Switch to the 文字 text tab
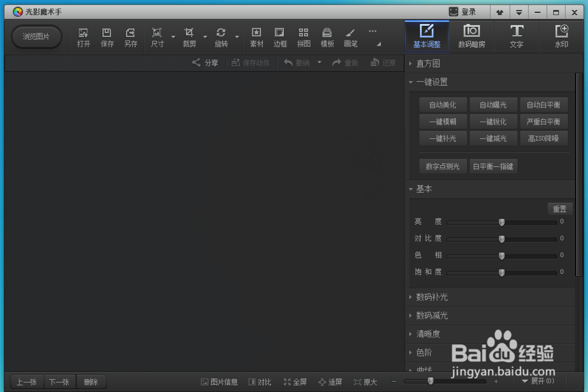The width and height of the screenshot is (588, 392). [x=516, y=36]
